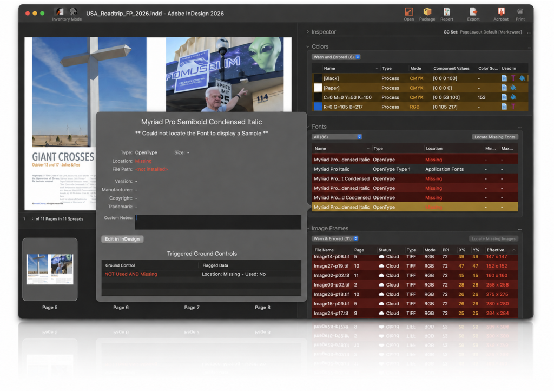Click the page icon in the C=0 M=0 Y=53 K=100 row
This screenshot has height=392, width=554.
(x=504, y=97)
